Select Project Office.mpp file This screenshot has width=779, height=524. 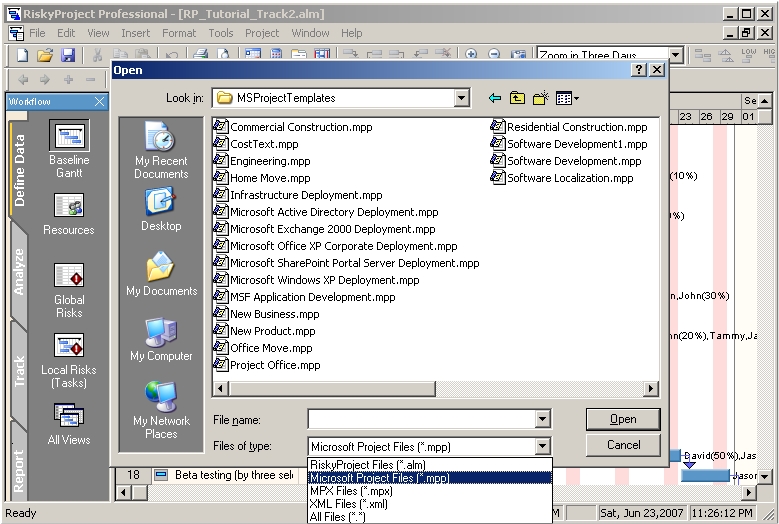coord(267,365)
